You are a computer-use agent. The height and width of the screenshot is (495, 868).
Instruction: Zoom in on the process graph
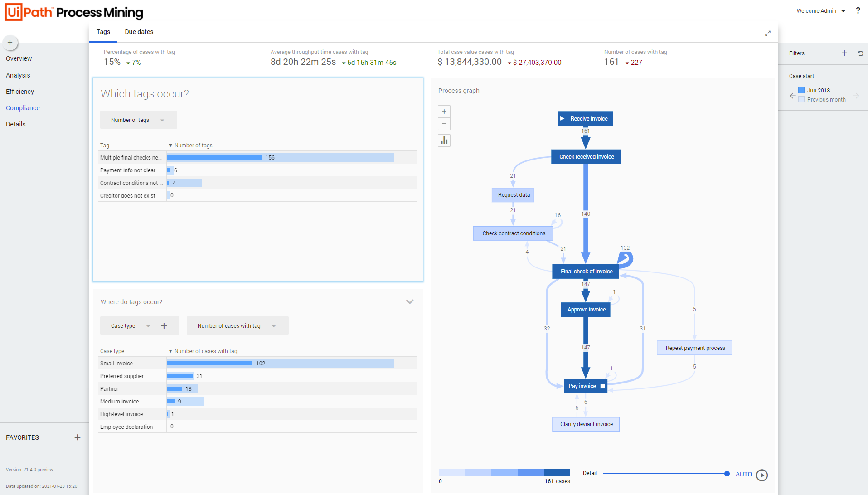444,112
